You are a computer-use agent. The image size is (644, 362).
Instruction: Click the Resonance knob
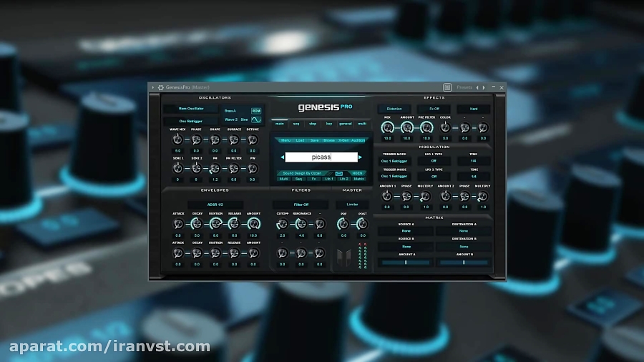click(301, 224)
